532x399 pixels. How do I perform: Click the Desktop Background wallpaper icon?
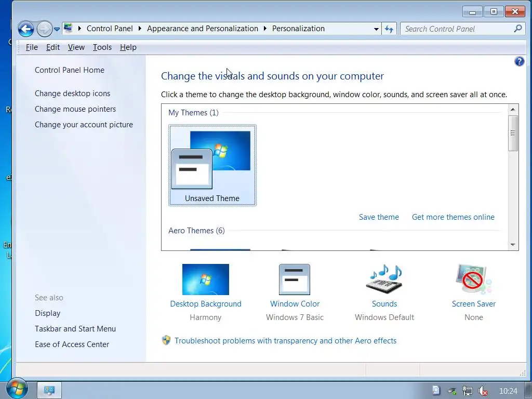[206, 279]
